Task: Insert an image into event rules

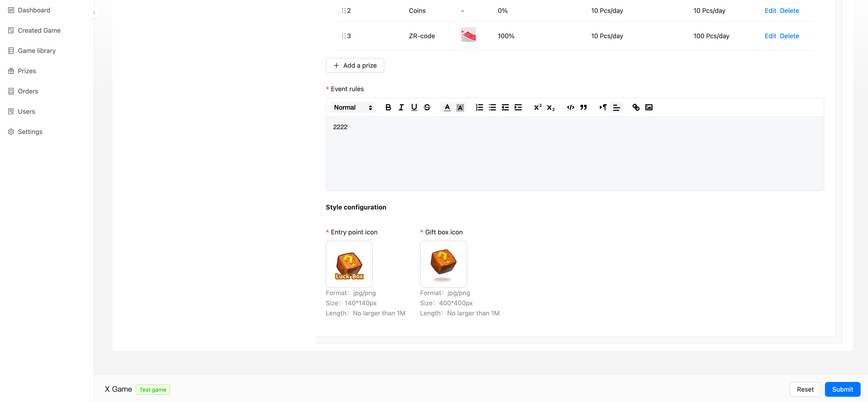Action: point(649,107)
